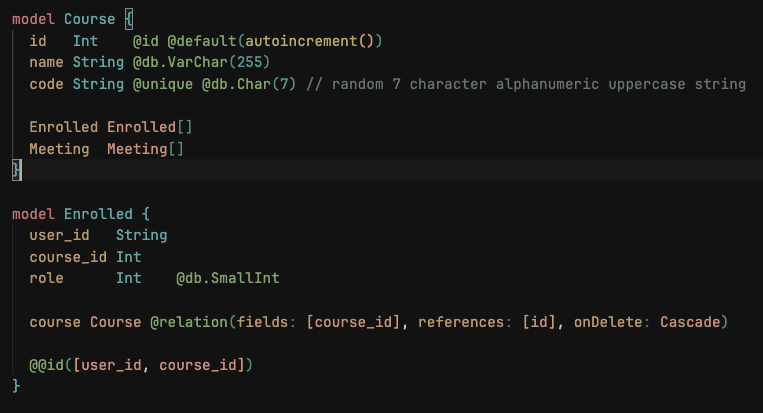Click @db.VarChar(255) on the name field
This screenshot has width=763, height=413.
(201, 62)
